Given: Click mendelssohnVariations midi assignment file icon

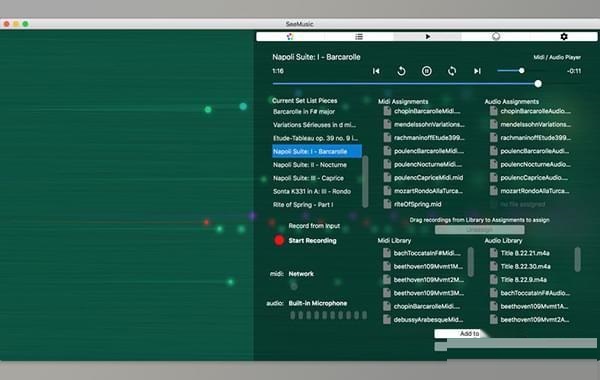Looking at the screenshot, I should pos(387,124).
